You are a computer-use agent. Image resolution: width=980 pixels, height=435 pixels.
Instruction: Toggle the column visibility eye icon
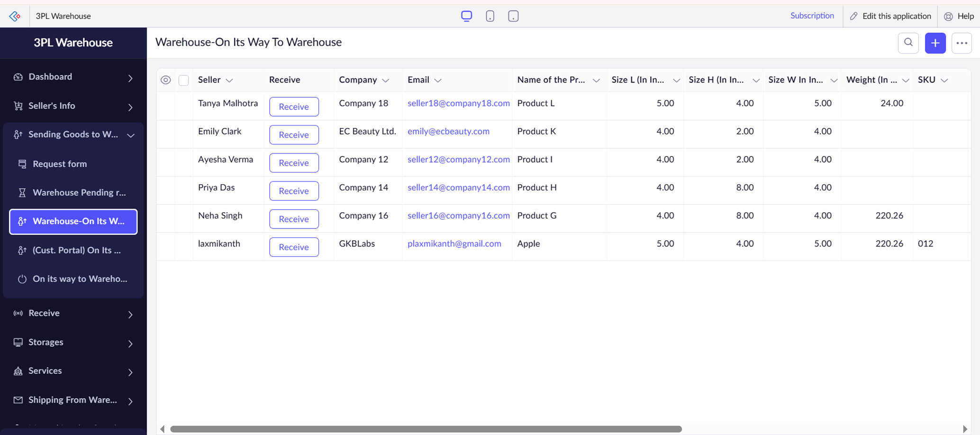coord(165,80)
